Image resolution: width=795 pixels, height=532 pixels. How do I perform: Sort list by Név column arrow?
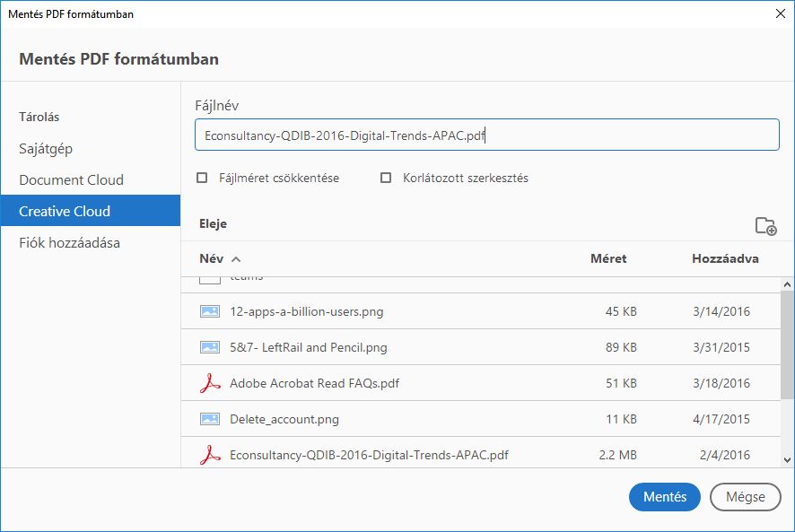click(236, 259)
